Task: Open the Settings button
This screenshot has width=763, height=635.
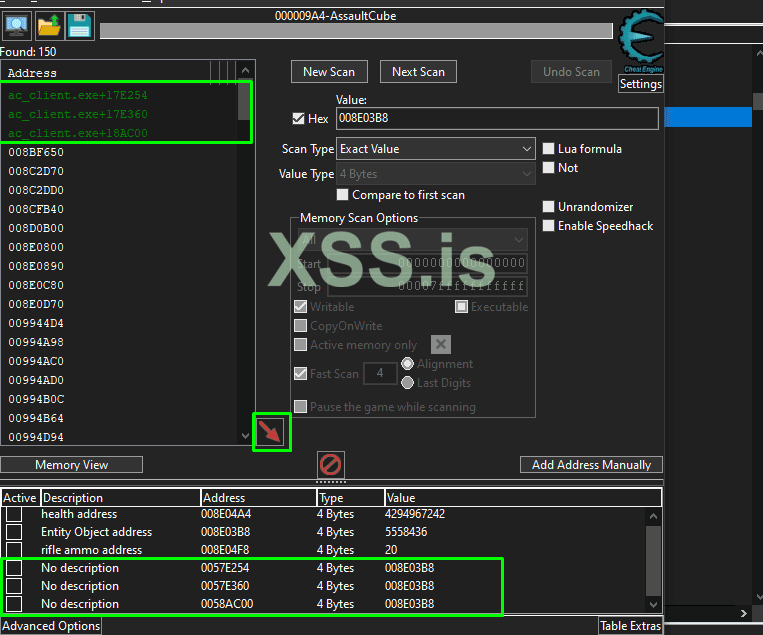Action: coord(641,84)
